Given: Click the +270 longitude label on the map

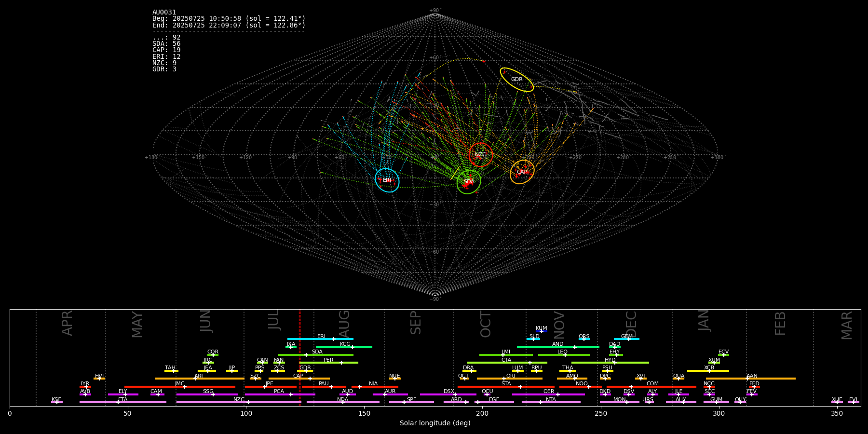Looking at the screenshot, I should 575,157.
